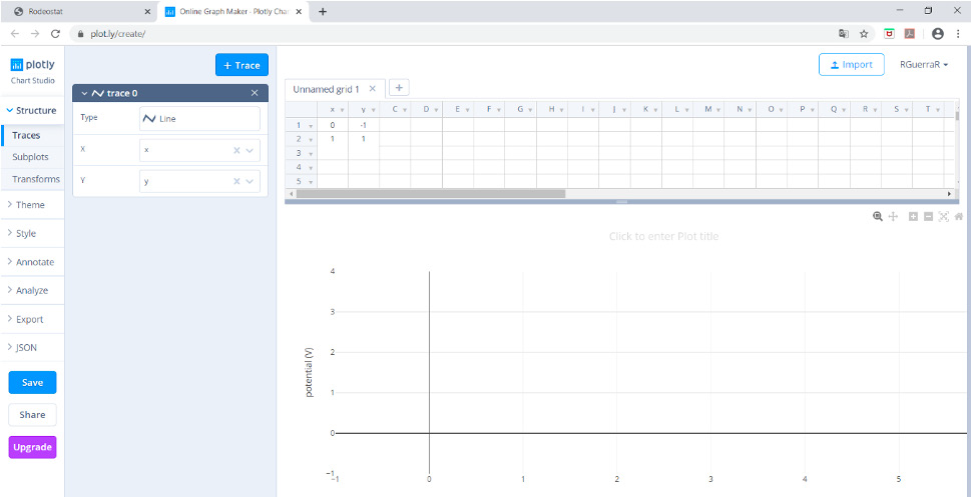The height and width of the screenshot is (497, 971).
Task: Click the Import button
Action: point(850,65)
